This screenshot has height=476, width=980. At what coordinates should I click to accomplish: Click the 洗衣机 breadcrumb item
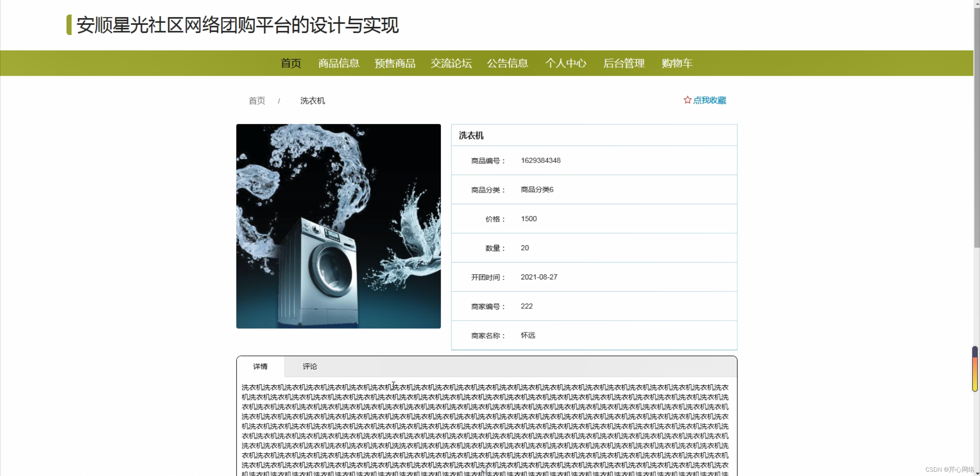click(312, 101)
